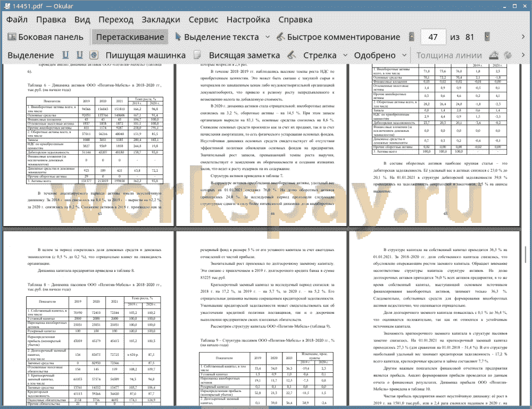Image resolution: width=532 pixels, height=409 pixels.
Task: Select the squiggly underline annotation tool
Action: 79,55
